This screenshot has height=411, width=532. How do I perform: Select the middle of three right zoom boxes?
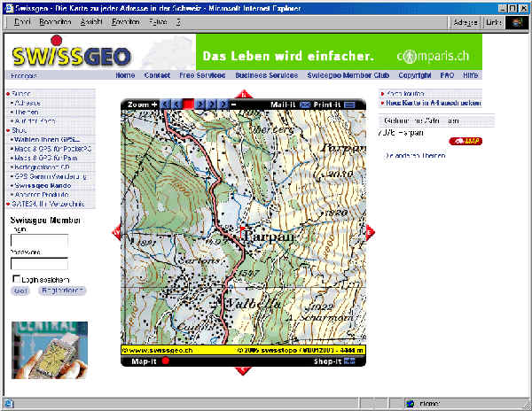[212, 105]
